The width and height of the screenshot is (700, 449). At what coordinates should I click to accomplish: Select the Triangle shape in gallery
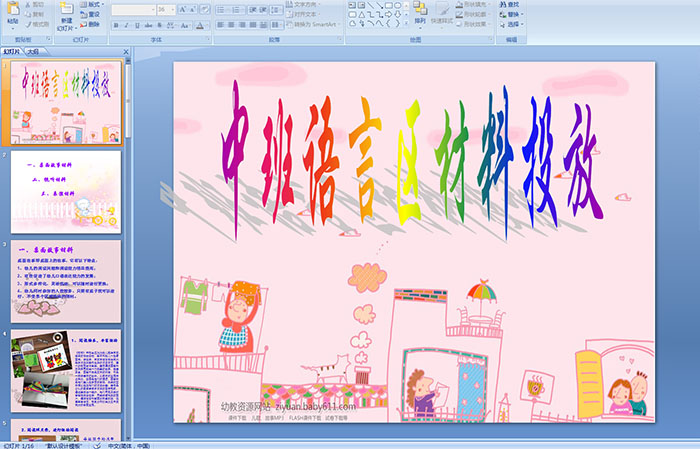tap(362, 14)
